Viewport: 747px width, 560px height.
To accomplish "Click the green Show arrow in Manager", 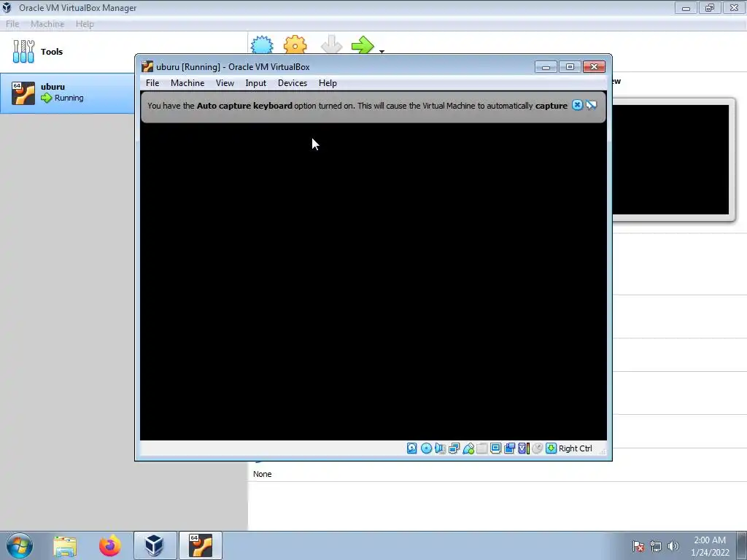I will tap(363, 45).
